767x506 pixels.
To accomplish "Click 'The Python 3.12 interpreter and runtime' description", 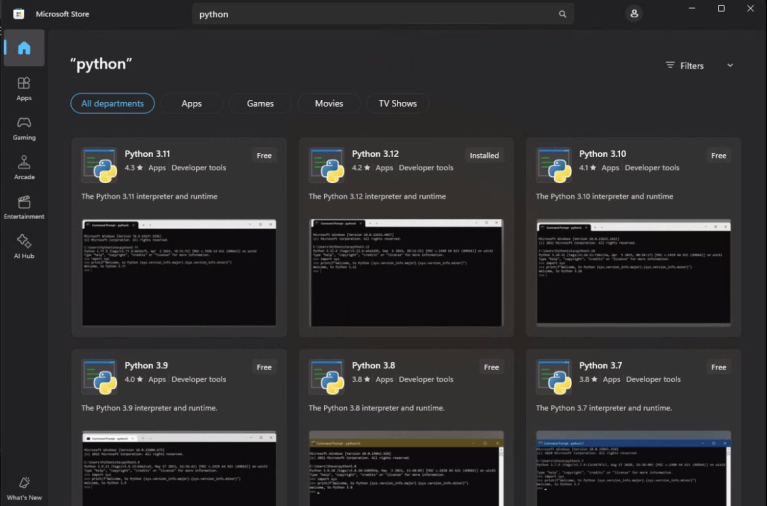I will (377, 196).
